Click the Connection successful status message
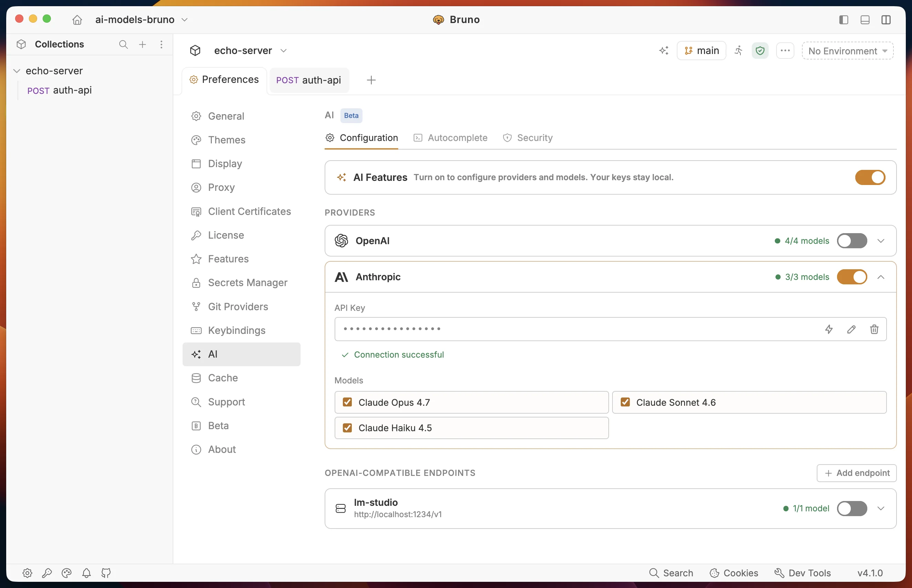Image resolution: width=912 pixels, height=588 pixels. click(x=393, y=355)
